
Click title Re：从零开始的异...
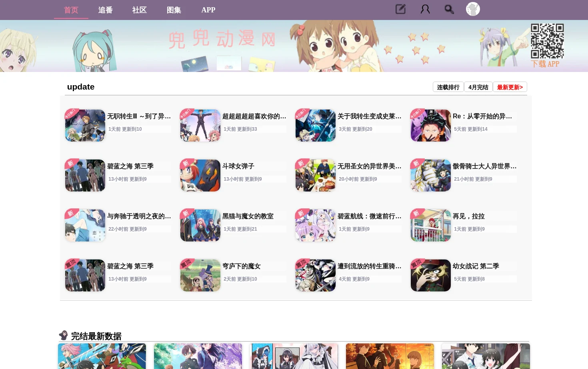coord(482,116)
